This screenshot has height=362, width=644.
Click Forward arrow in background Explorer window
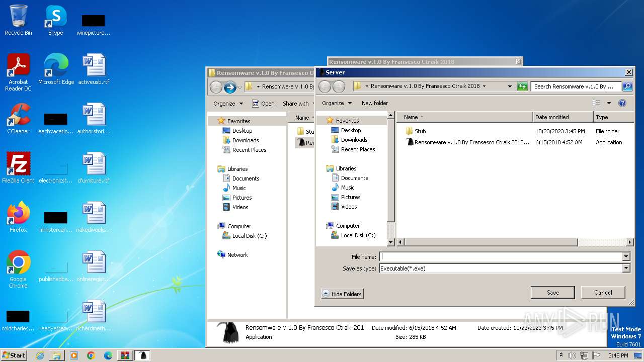point(230,87)
